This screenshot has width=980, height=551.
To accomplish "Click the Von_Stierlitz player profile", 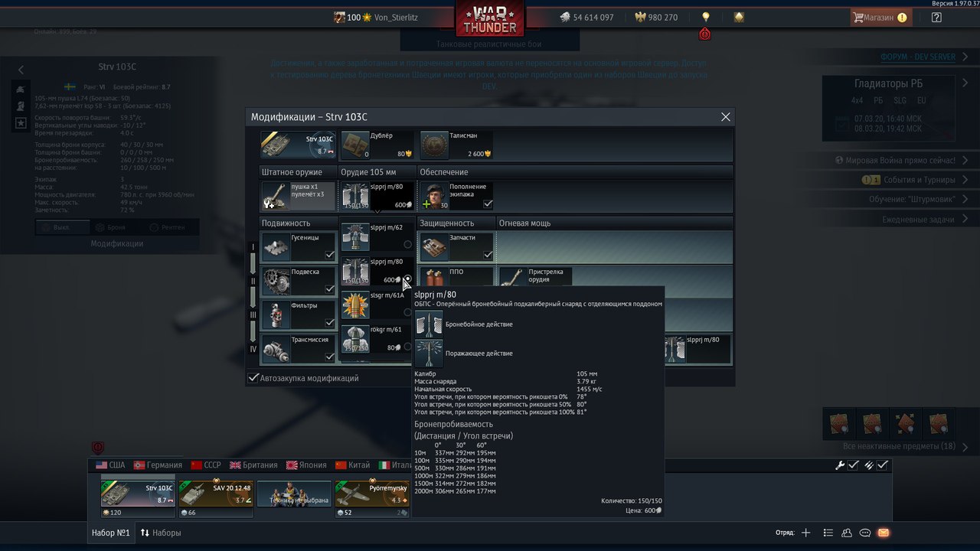I will 396,17.
